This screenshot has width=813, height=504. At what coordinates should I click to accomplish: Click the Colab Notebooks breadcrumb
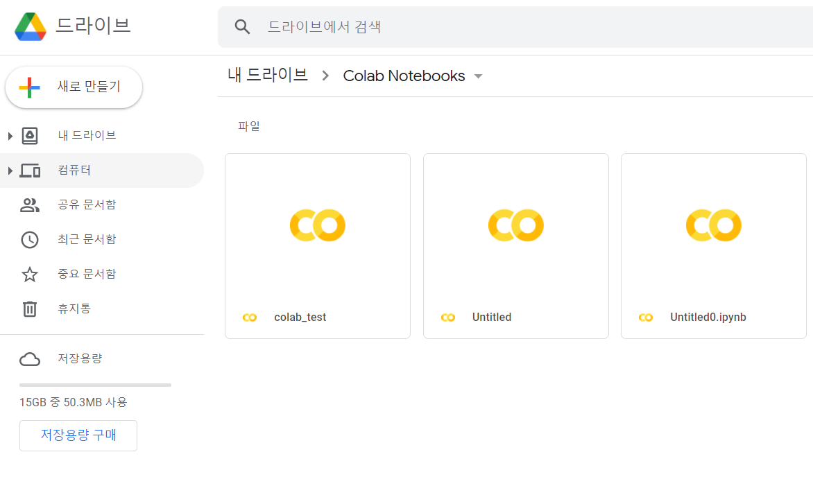click(404, 76)
